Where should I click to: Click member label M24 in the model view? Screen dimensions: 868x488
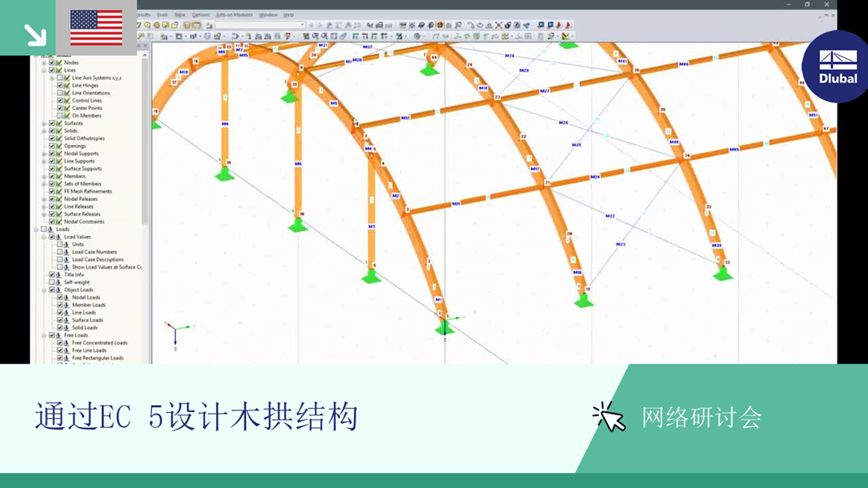595,177
